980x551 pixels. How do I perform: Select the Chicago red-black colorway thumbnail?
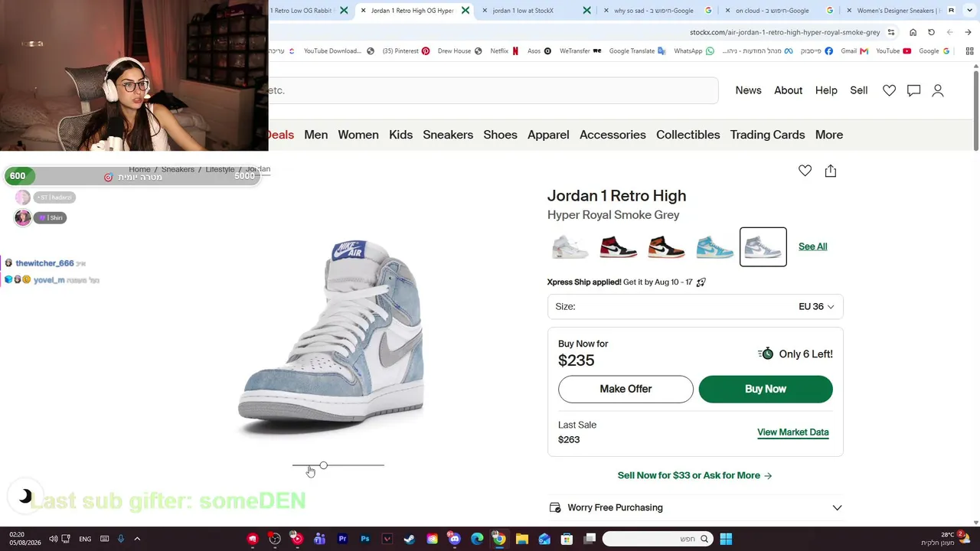(618, 246)
